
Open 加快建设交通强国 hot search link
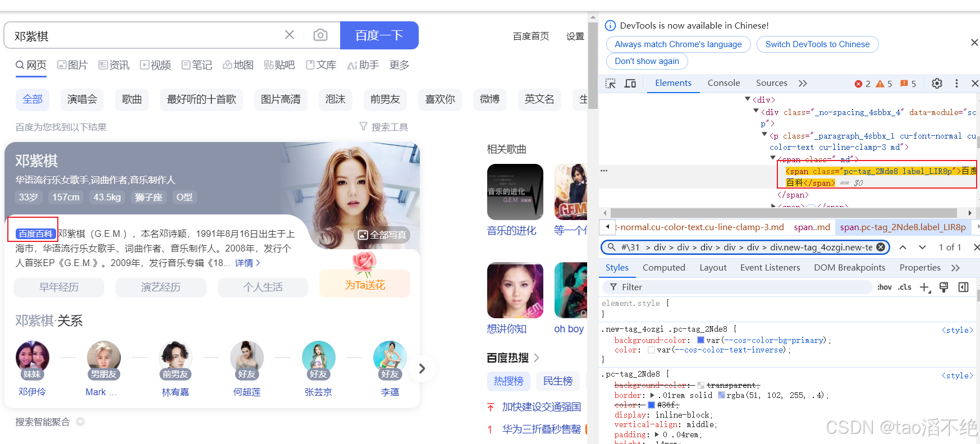[x=542, y=407]
